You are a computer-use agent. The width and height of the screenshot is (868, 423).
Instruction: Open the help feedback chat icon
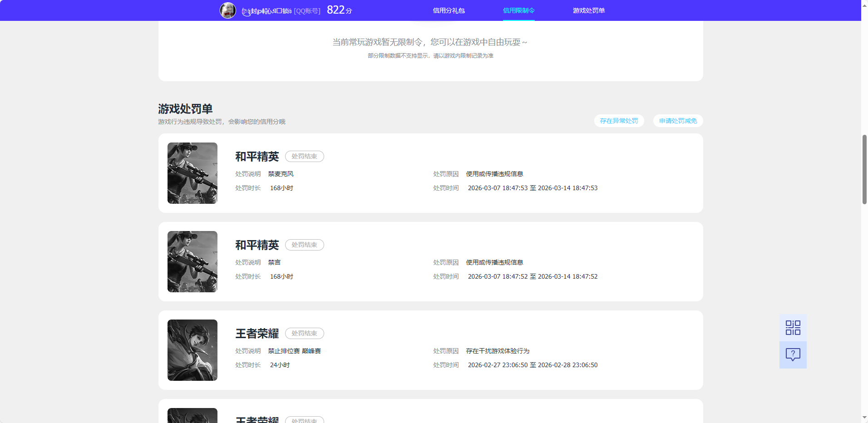click(x=793, y=355)
